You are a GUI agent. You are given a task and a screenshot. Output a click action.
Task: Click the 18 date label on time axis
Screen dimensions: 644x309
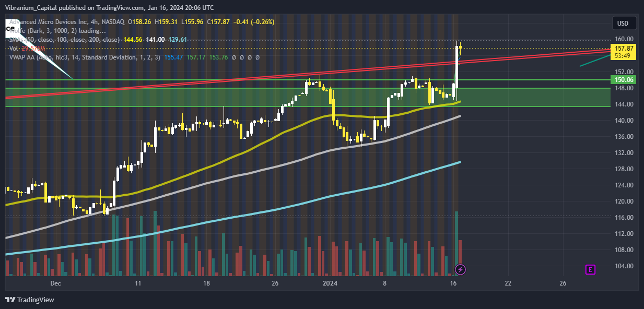click(207, 283)
